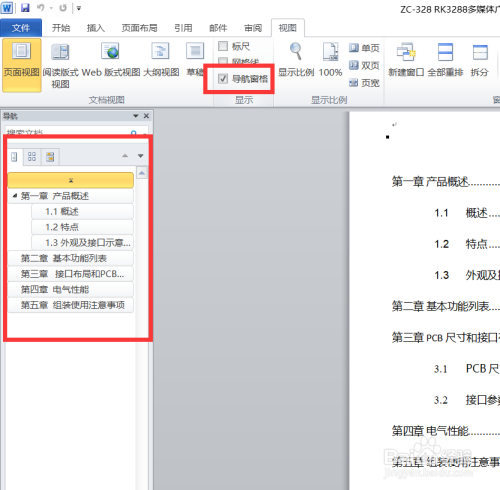
Task: Choose 页宽 page width zoom
Action: click(x=364, y=83)
